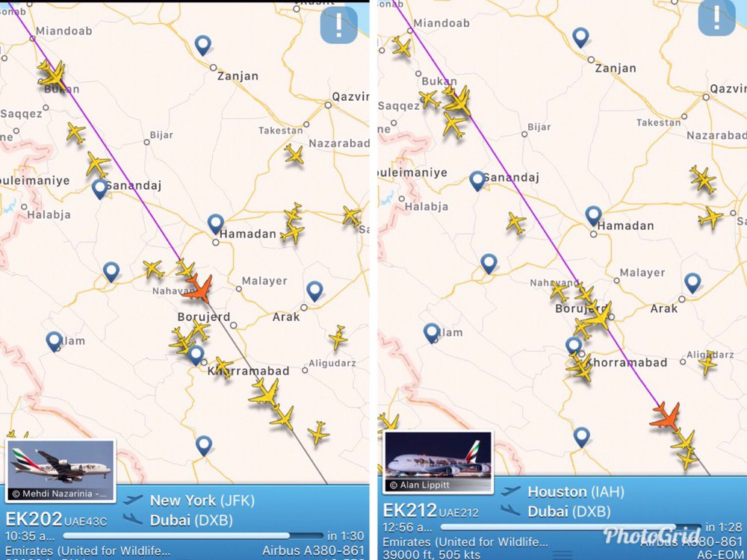The width and height of the screenshot is (747, 560).
Task: Select the orange EK202 aircraft near Nahavand
Action: (198, 288)
